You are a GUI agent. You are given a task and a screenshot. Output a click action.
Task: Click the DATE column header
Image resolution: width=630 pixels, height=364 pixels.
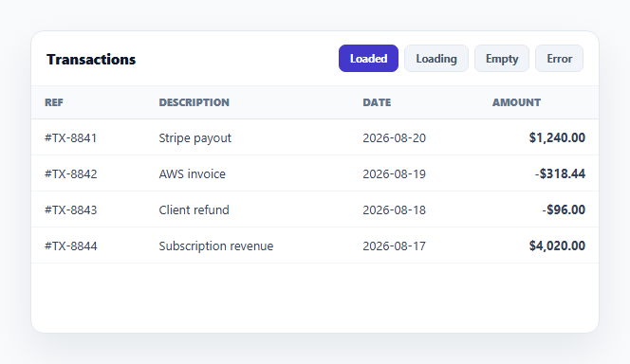[377, 102]
